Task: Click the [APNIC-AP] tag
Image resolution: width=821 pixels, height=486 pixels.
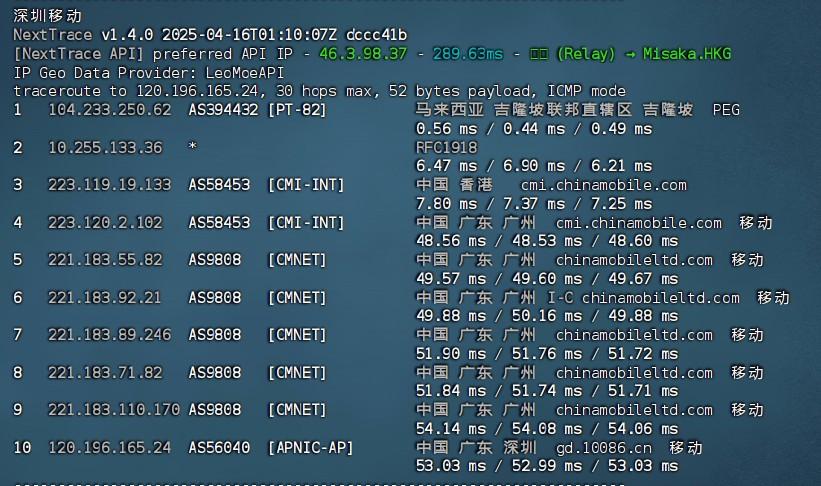Action: 310,448
